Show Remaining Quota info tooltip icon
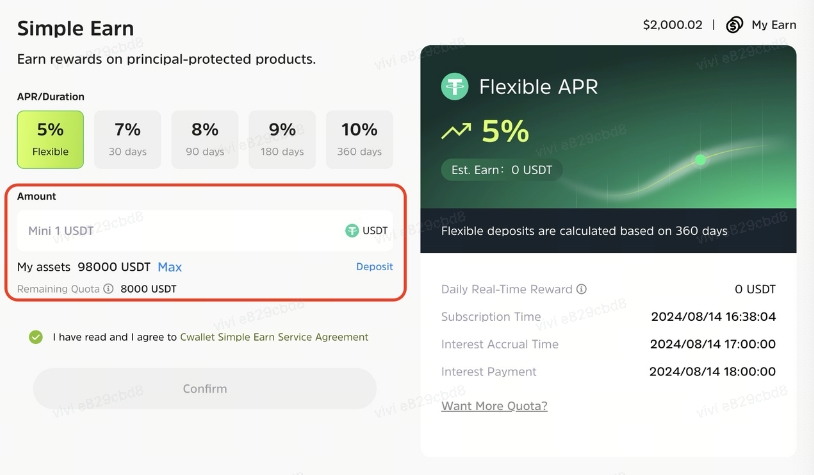 [108, 289]
